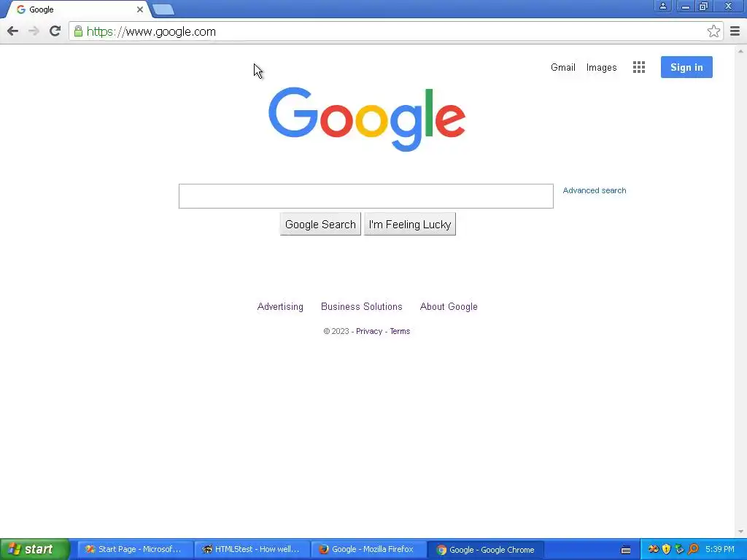Click the MSN butterfly tray icon
Image resolution: width=747 pixels, height=560 pixels.
653,549
